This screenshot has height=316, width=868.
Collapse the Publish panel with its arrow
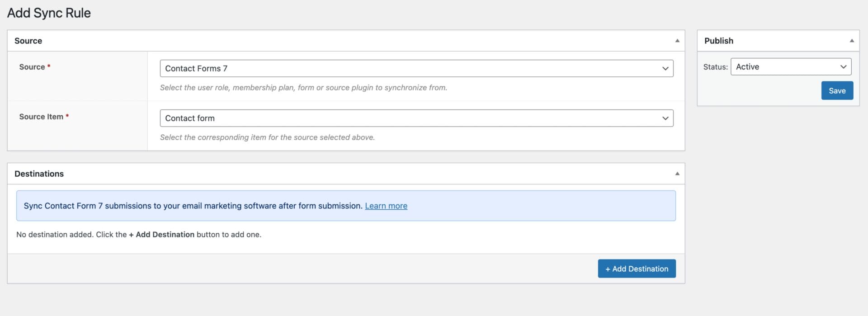click(x=851, y=41)
